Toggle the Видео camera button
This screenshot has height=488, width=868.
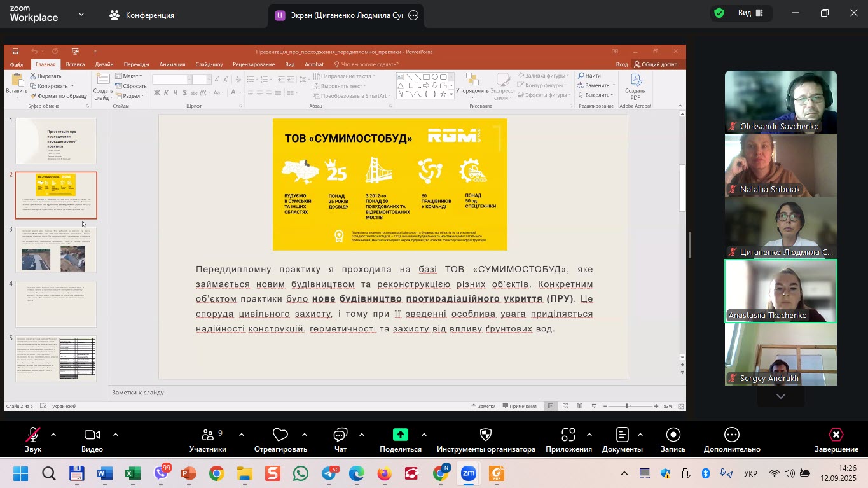click(92, 440)
